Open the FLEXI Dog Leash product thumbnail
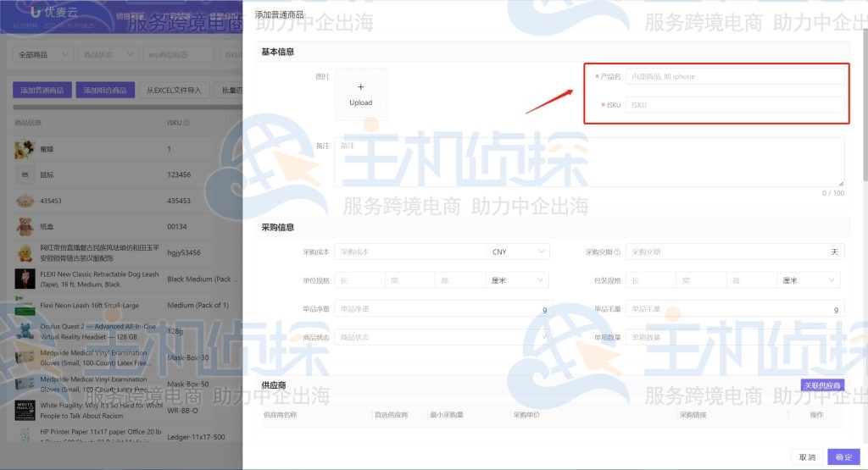Viewport: 868px width, 470px height. [25, 279]
